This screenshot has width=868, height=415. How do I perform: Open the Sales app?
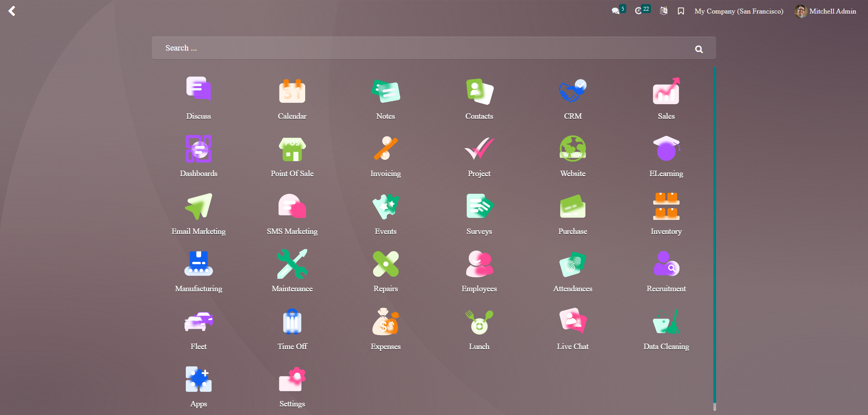[x=666, y=98]
